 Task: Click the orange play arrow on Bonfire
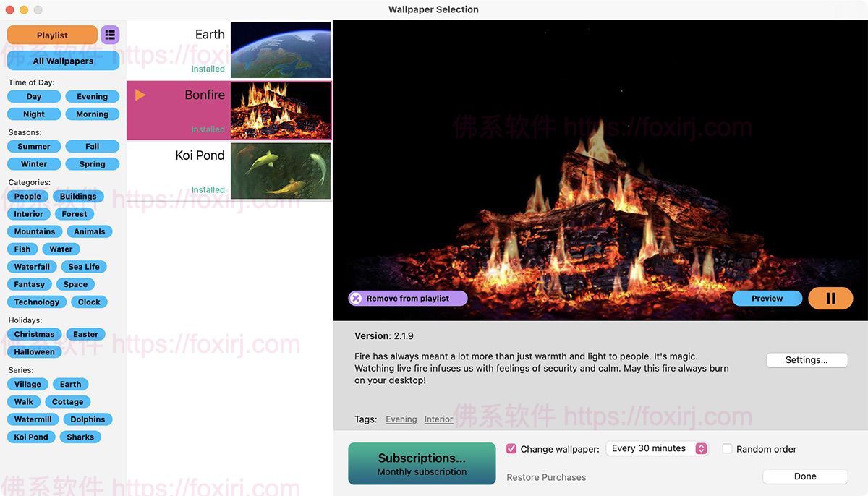click(140, 95)
